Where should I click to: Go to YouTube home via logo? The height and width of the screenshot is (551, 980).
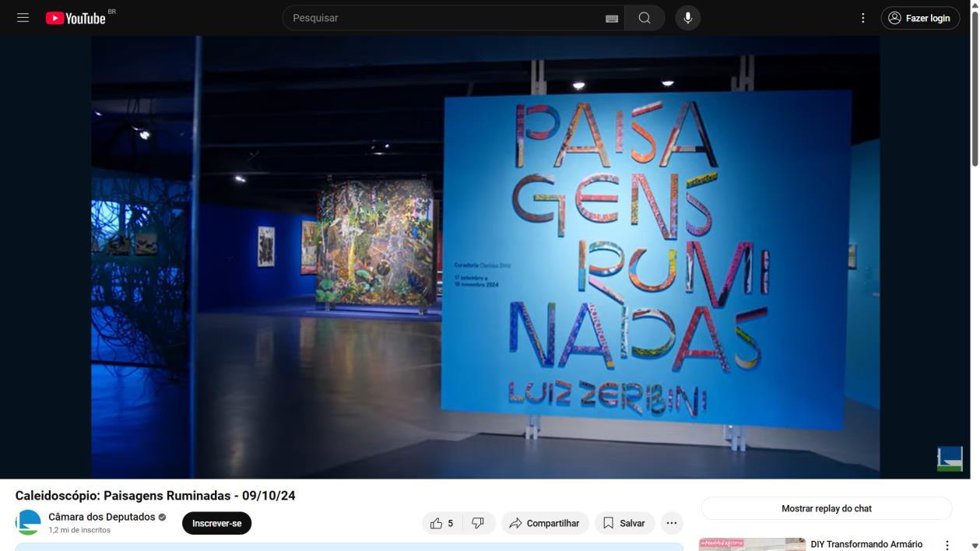tap(76, 18)
